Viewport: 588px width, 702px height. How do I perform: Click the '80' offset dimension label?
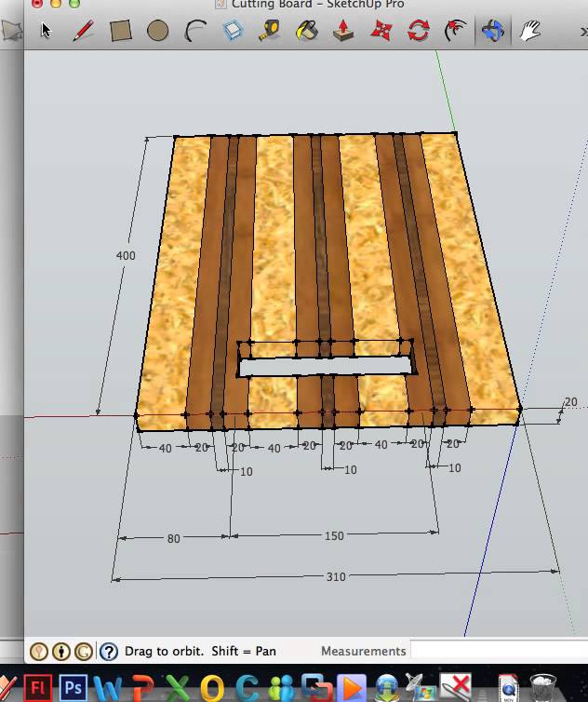[x=174, y=538]
